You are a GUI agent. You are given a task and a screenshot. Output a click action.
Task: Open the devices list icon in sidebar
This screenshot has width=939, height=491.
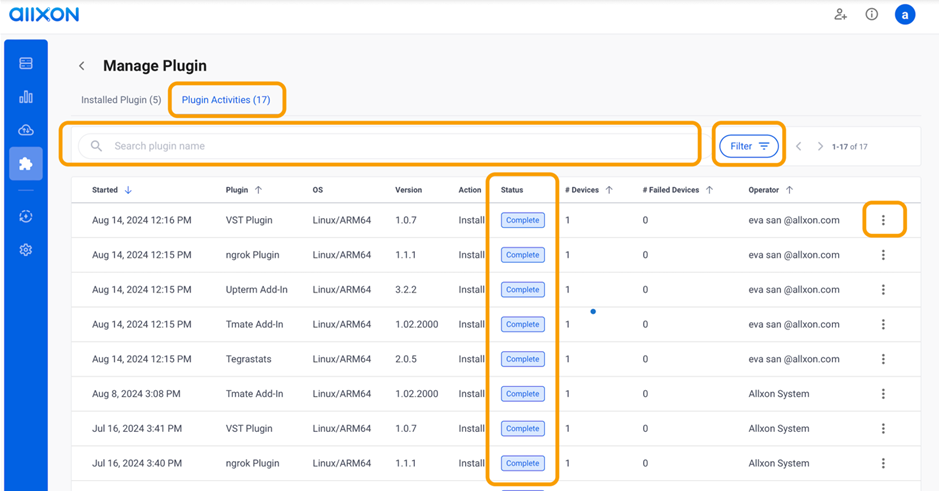[x=26, y=63]
